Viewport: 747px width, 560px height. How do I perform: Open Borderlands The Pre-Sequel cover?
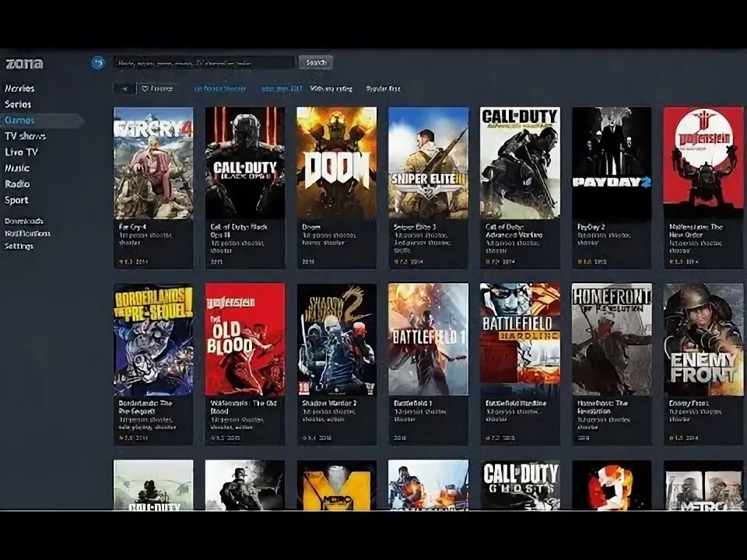[153, 340]
